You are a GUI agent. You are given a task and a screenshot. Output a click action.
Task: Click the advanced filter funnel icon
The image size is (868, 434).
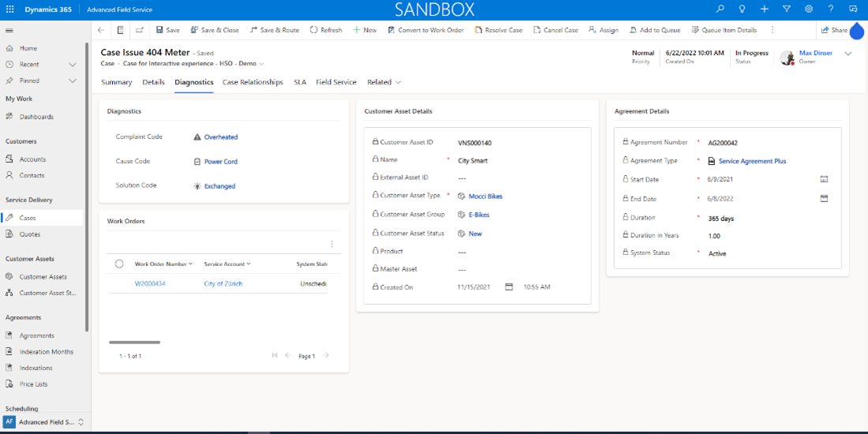(x=786, y=9)
